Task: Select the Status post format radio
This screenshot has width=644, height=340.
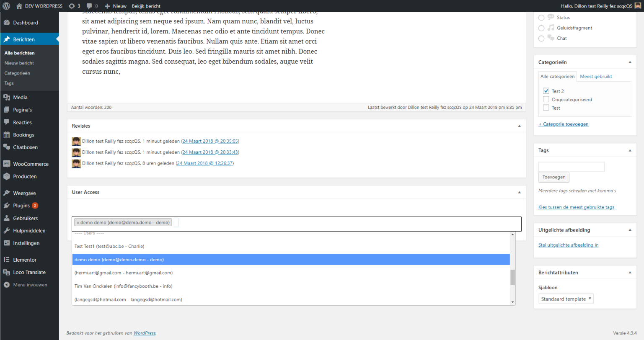Action: click(x=541, y=18)
